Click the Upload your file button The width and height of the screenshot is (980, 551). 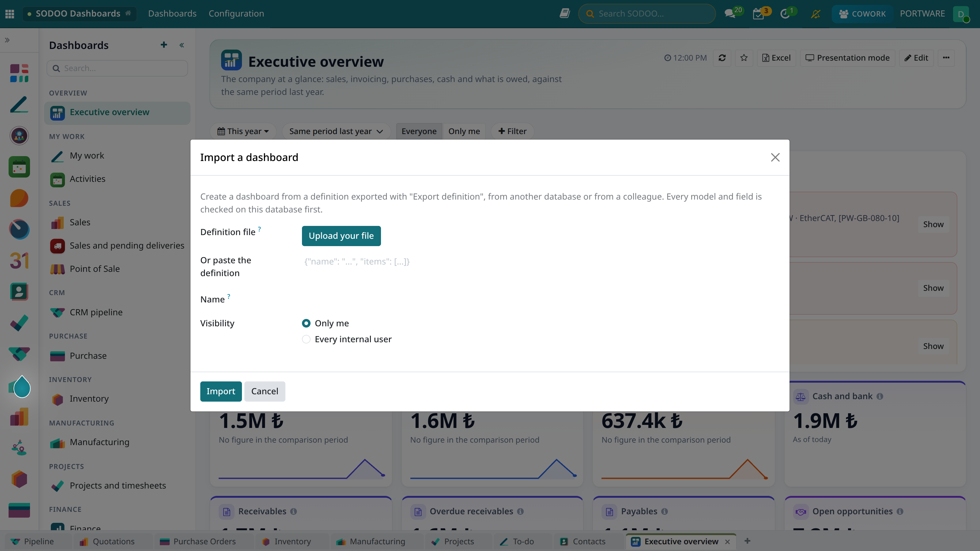click(341, 236)
